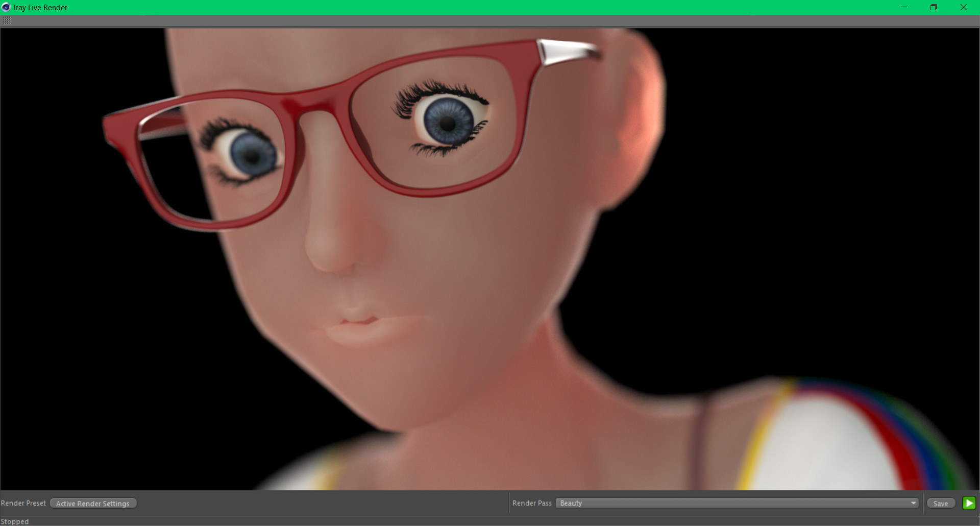The width and height of the screenshot is (980, 526).
Task: Click the Active Render Settings preset button
Action: (x=93, y=504)
